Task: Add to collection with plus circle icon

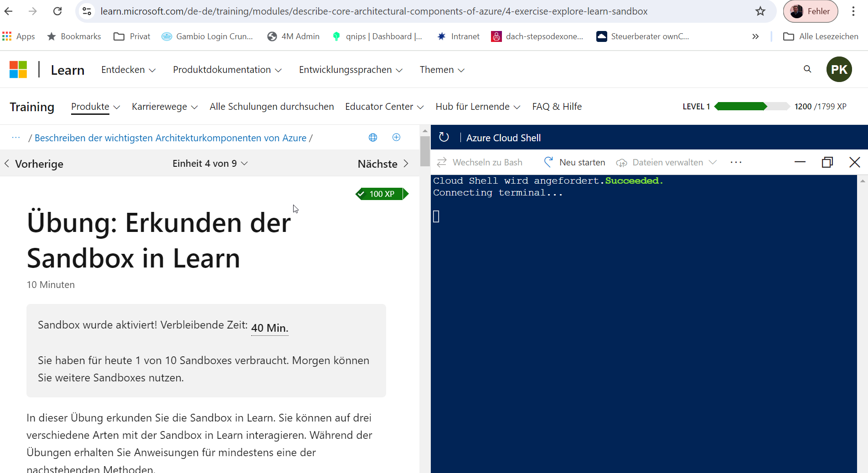Action: (396, 138)
